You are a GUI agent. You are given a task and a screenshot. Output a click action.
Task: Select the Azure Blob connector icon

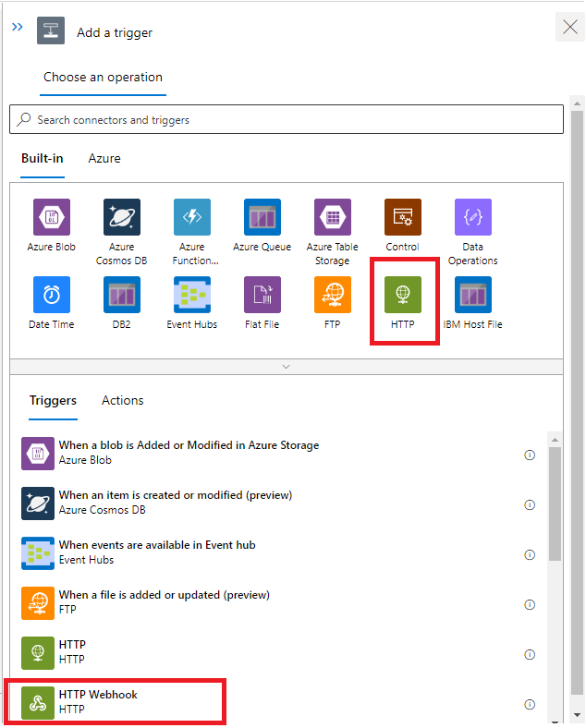point(52,217)
